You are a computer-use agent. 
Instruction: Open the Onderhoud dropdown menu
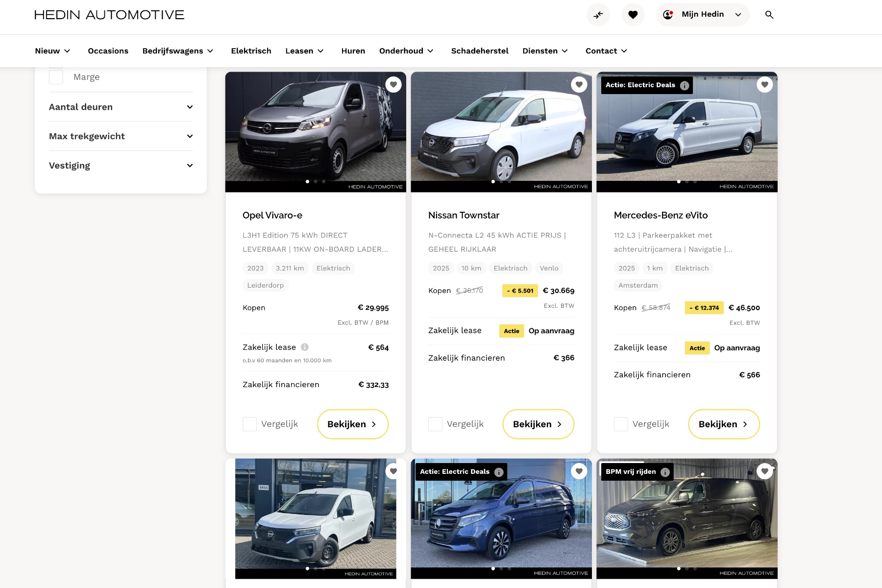[x=407, y=51]
